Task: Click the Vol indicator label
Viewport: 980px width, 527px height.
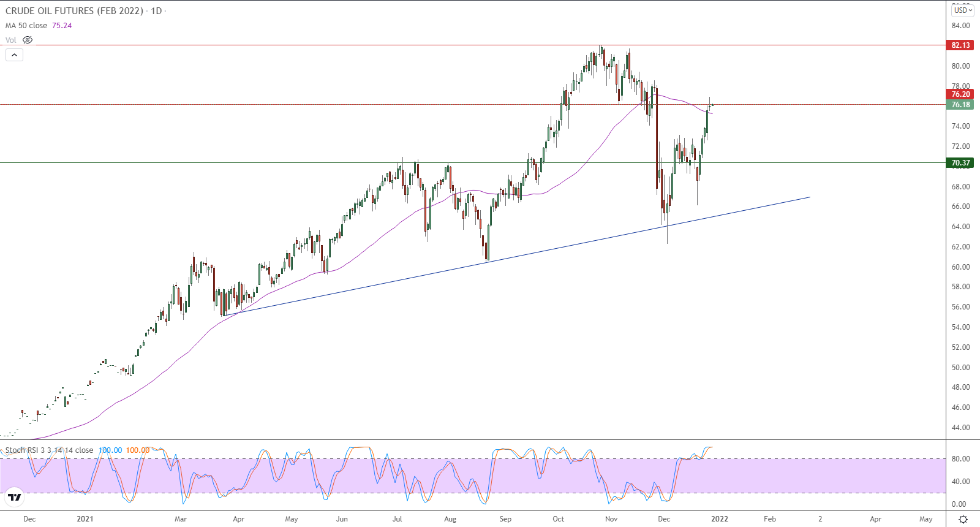Action: (x=11, y=40)
